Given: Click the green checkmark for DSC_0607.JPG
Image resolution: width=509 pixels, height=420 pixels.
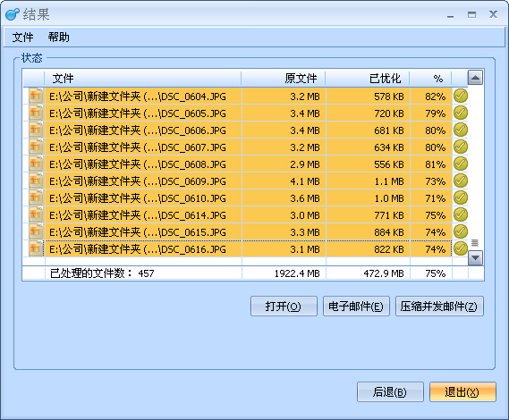Looking at the screenshot, I should pyautogui.click(x=461, y=147).
